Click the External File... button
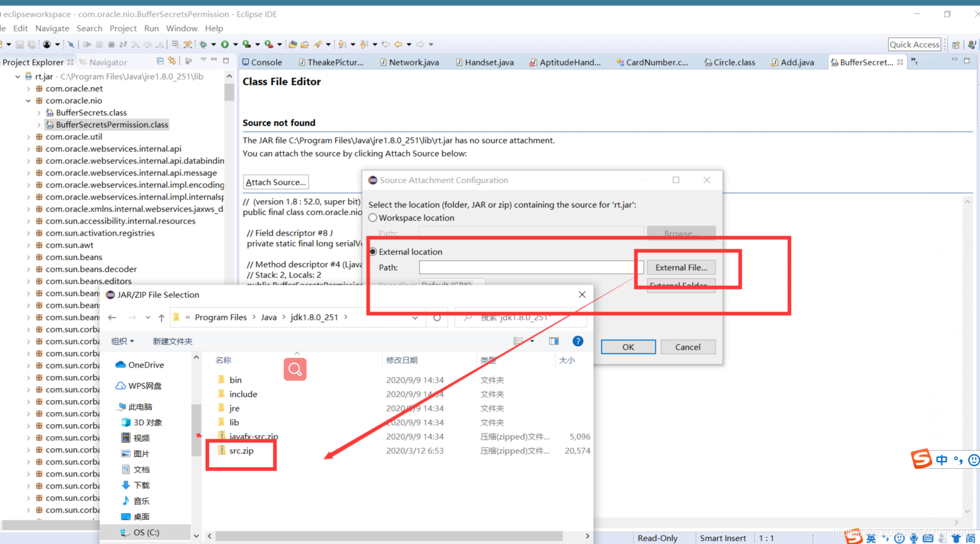Screen dimensions: 980x544 (x=681, y=267)
